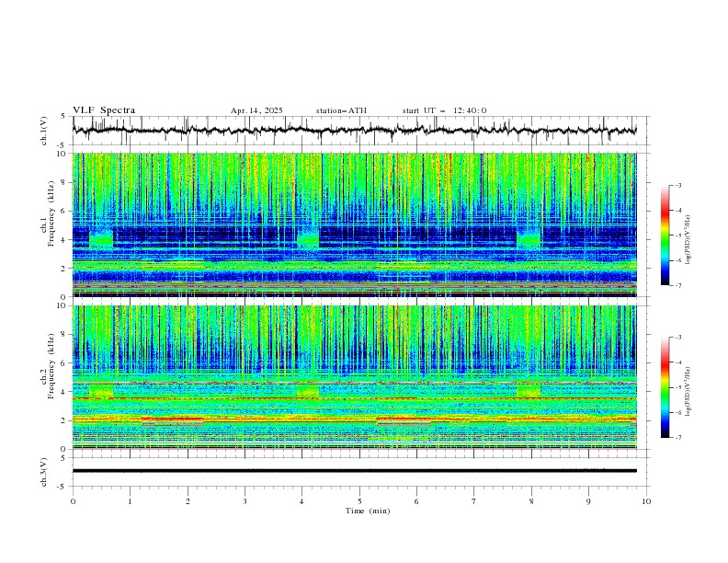Click the '2' tick on the time axis
This screenshot has height=563, width=728.
point(188,501)
